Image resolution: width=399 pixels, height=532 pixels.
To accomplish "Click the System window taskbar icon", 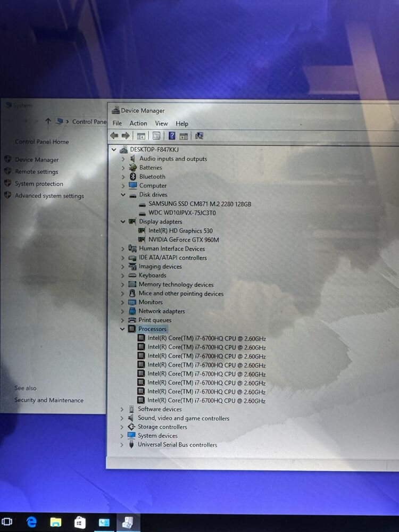I will coord(104,522).
